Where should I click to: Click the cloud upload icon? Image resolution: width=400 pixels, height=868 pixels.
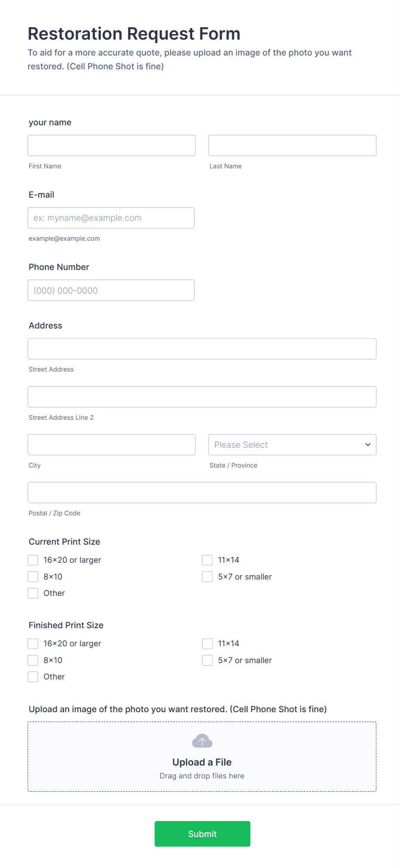pos(202,741)
